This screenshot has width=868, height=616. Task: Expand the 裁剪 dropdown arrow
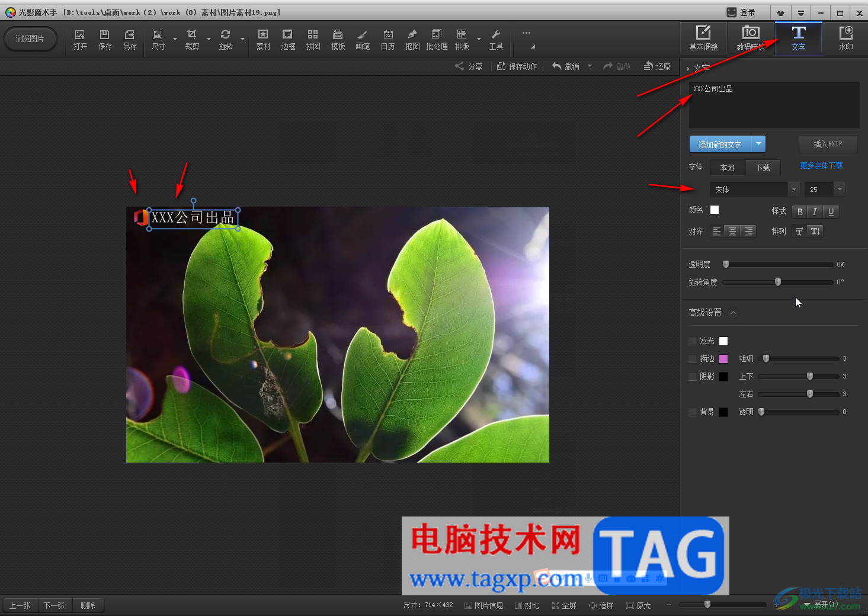209,40
